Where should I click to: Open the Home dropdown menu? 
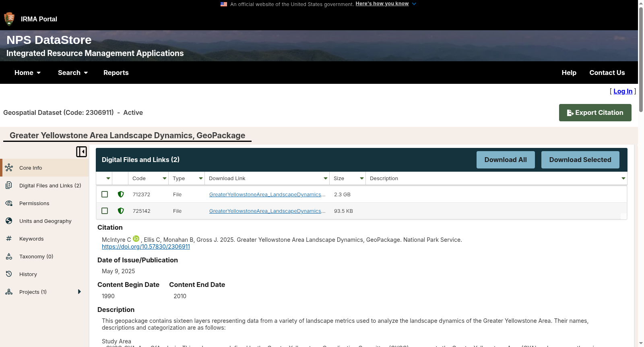coord(27,73)
